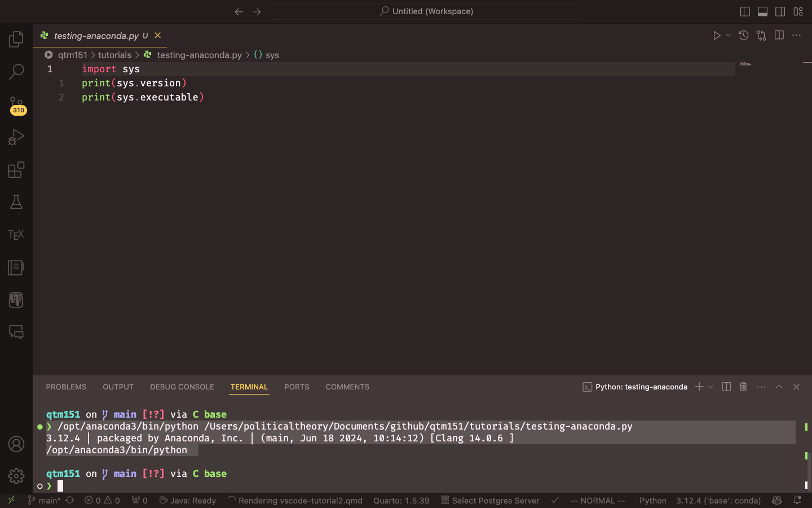Open the Search view icon
Image resolution: width=812 pixels, height=508 pixels.
[16, 72]
